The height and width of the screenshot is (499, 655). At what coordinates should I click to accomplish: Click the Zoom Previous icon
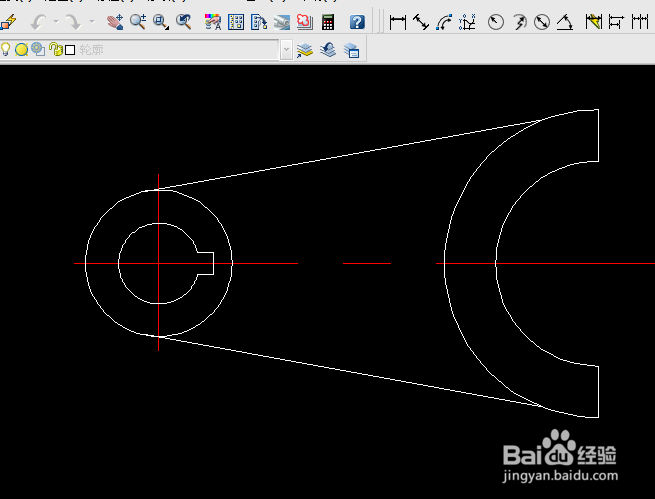pos(183,22)
